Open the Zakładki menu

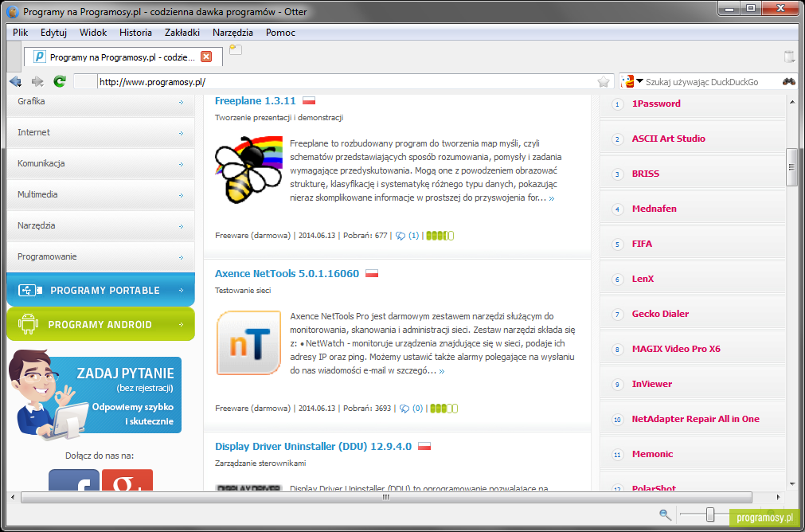(x=182, y=33)
